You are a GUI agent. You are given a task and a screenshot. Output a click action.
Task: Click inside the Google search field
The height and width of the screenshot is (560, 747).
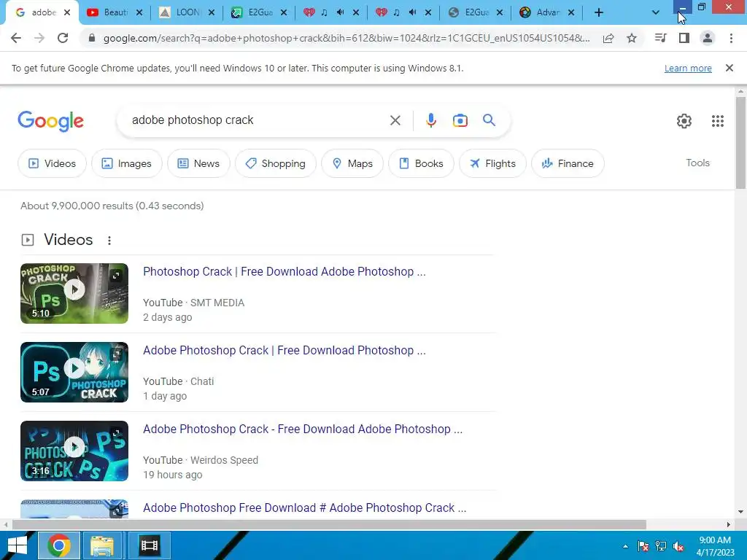point(258,120)
